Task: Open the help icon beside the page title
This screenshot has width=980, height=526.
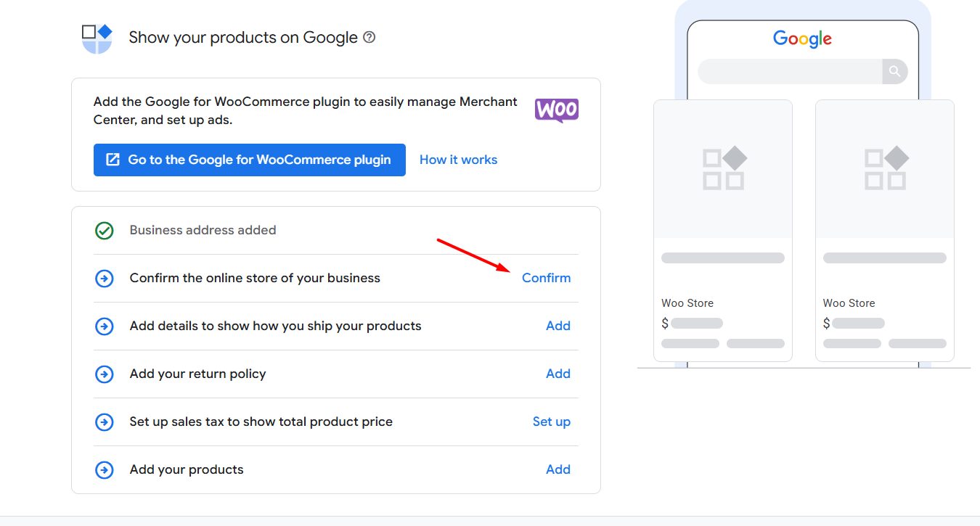Action: (x=369, y=37)
